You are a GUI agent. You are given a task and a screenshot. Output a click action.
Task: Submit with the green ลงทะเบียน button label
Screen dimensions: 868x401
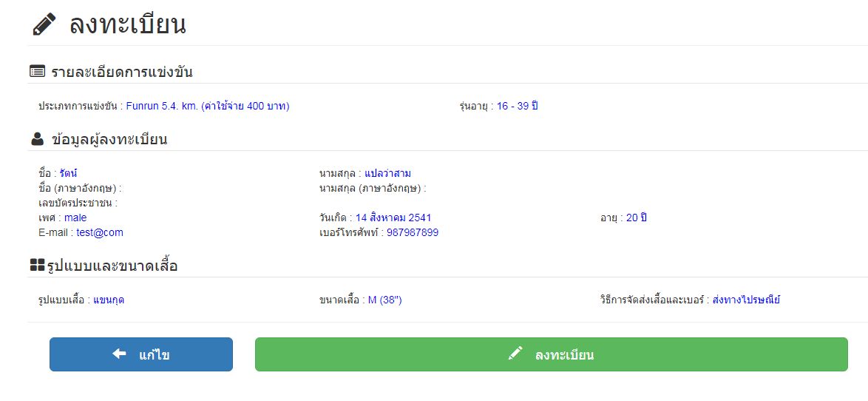564,355
